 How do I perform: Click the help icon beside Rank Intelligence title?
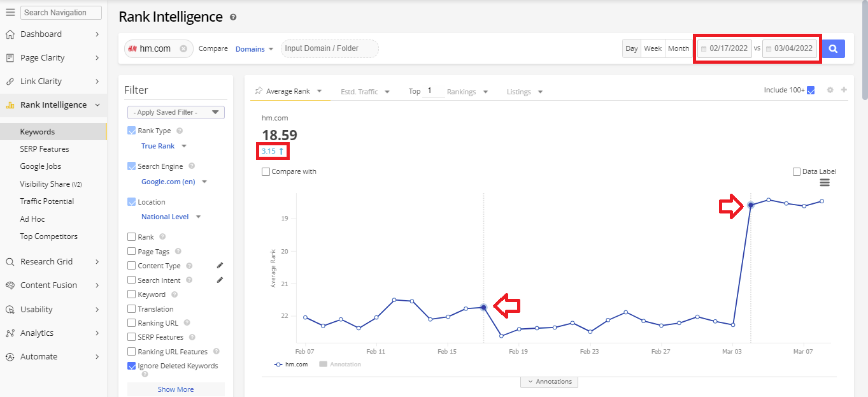pyautogui.click(x=233, y=17)
